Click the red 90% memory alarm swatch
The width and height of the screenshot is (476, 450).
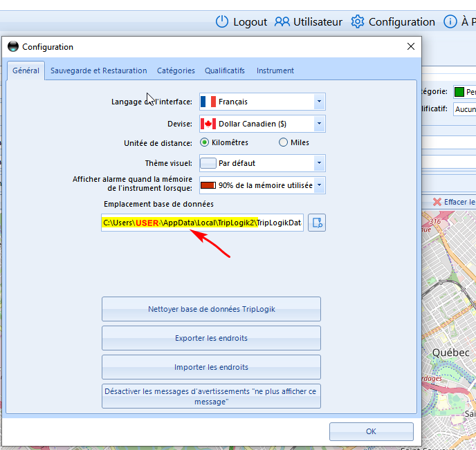pyautogui.click(x=208, y=185)
